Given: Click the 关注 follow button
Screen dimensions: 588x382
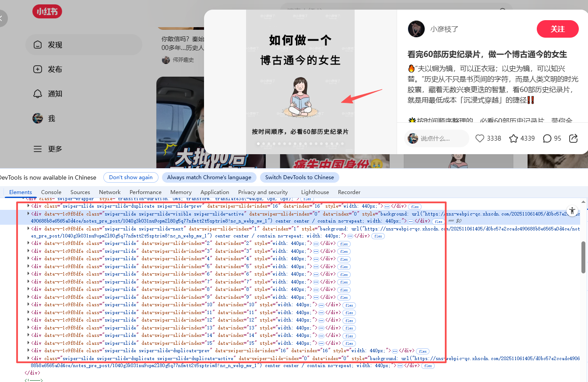Looking at the screenshot, I should (x=557, y=29).
